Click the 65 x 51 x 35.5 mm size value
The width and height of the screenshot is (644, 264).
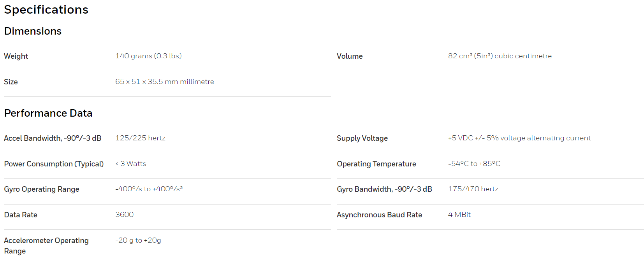tap(165, 82)
